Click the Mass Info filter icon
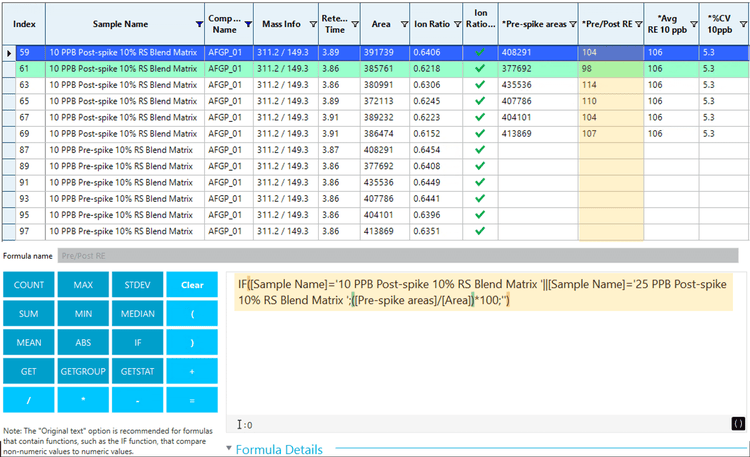 (312, 23)
